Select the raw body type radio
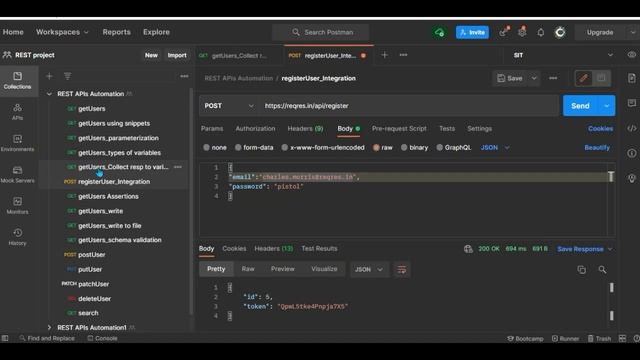 click(376, 147)
